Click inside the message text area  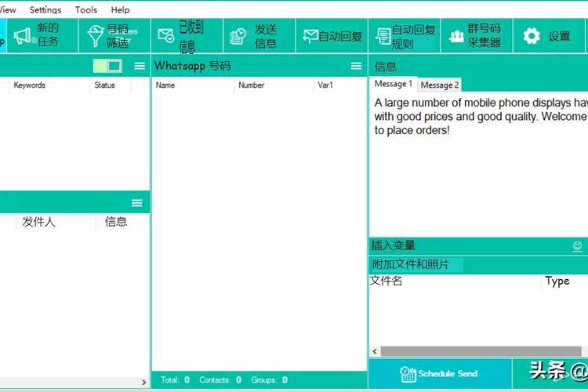coord(478,165)
